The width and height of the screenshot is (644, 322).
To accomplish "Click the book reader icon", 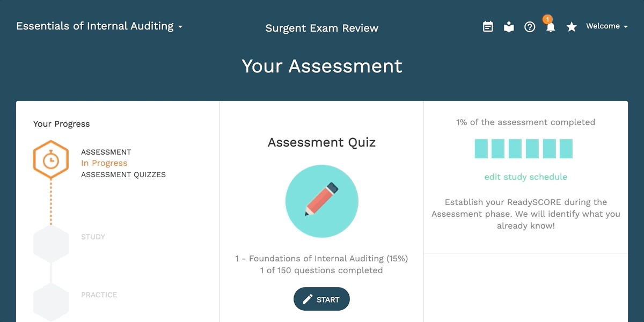I will click(509, 27).
